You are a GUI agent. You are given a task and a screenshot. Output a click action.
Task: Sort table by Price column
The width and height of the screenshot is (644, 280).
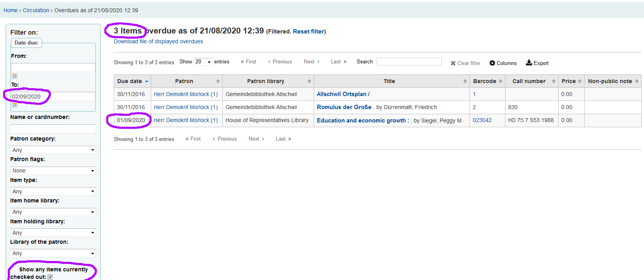click(579, 82)
